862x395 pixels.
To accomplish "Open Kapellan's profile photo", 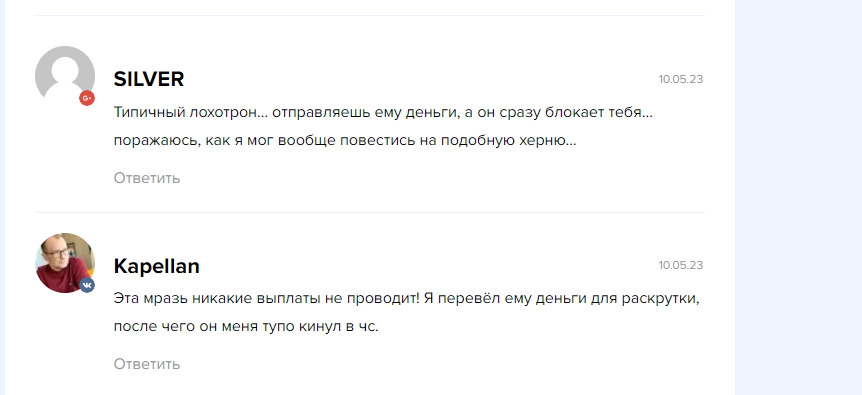I will [x=65, y=263].
